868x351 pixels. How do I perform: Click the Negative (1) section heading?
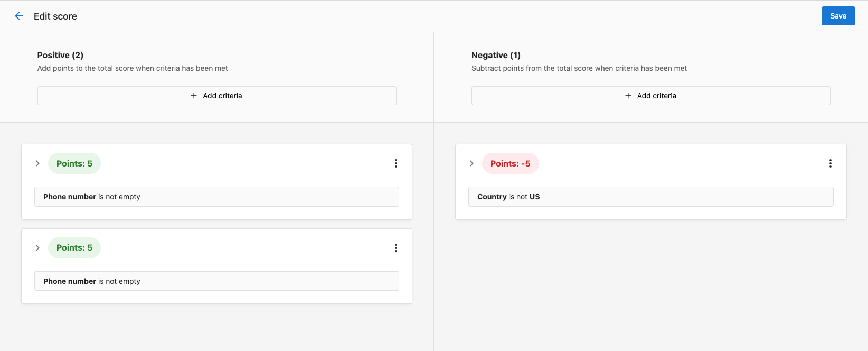(496, 55)
